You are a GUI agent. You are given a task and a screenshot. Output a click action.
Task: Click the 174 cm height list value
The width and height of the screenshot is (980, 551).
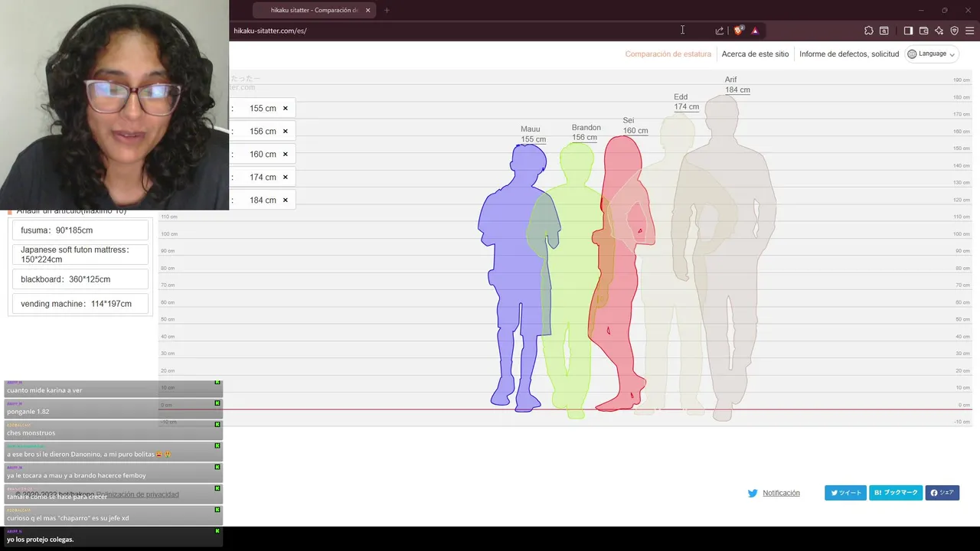[x=263, y=177]
